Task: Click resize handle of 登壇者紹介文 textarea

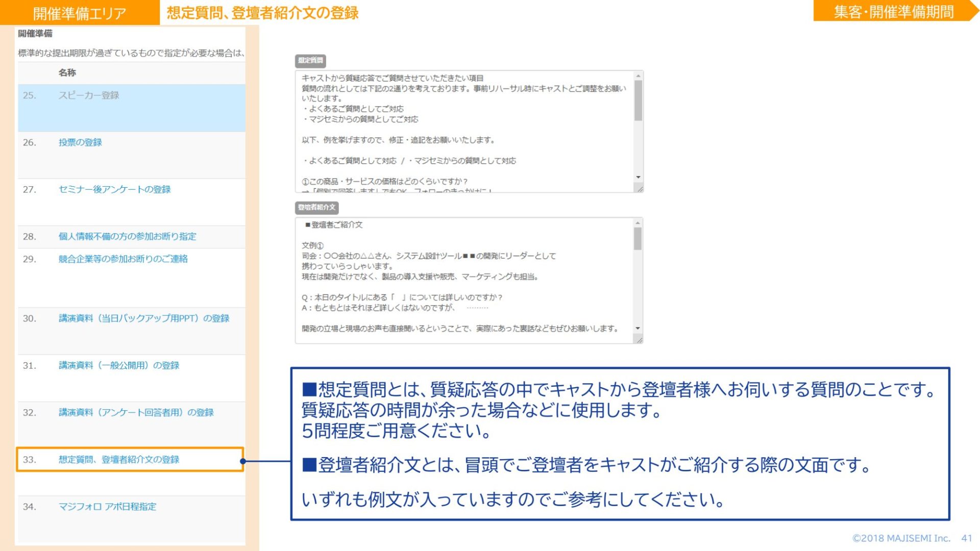Action: point(639,340)
